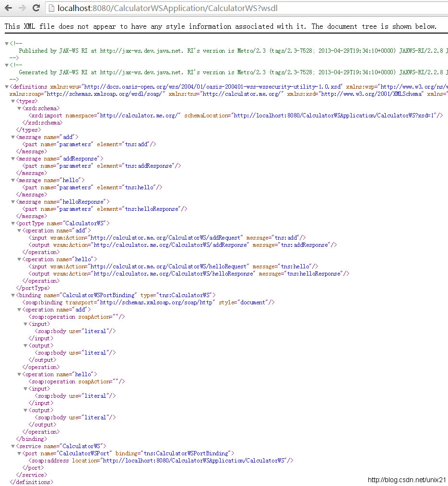448x486 pixels.
Task: Go forward with the forward arrow
Action: click(23, 8)
